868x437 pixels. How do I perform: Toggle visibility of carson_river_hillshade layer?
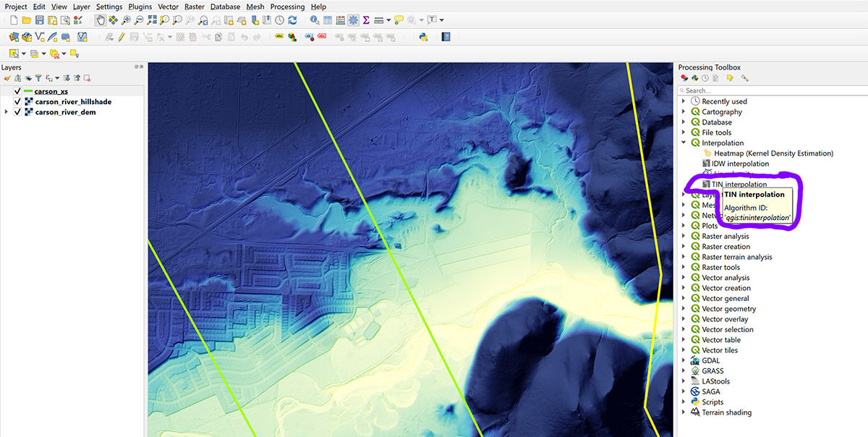17,101
